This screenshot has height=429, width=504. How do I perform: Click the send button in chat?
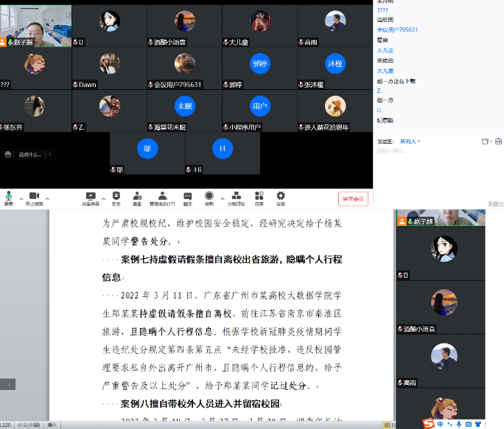click(494, 204)
